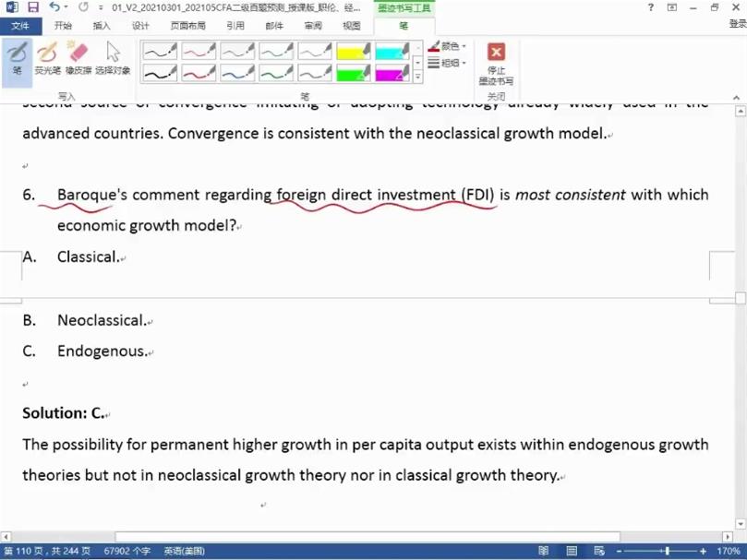Choose the thin black pen in top row
The width and height of the screenshot is (747, 560).
[160, 51]
